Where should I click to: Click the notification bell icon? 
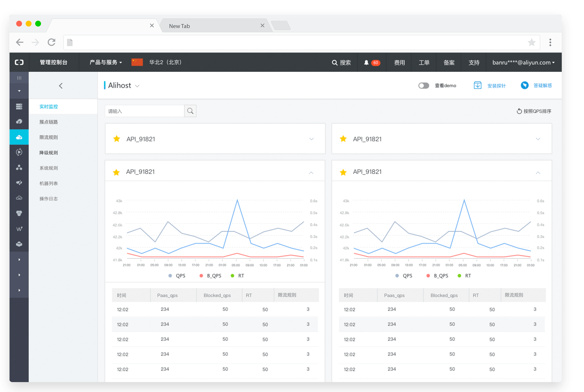366,63
